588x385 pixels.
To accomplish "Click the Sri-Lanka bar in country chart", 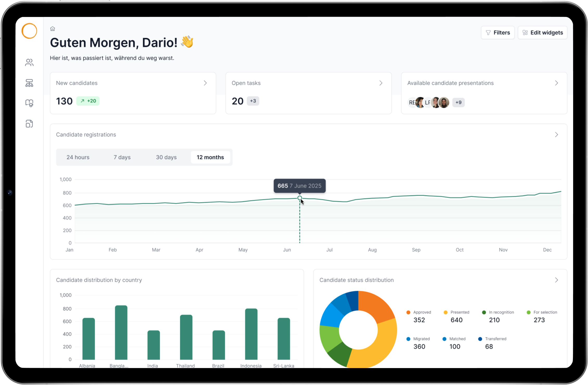I will (284, 339).
